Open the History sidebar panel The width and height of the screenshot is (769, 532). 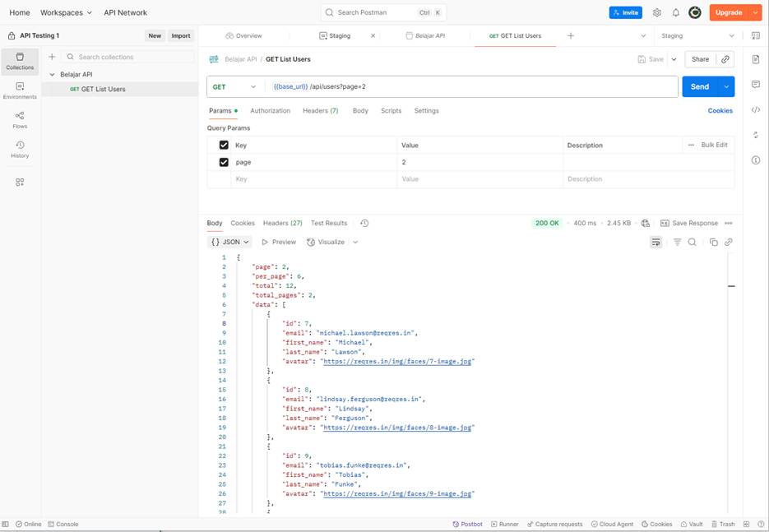coord(20,149)
